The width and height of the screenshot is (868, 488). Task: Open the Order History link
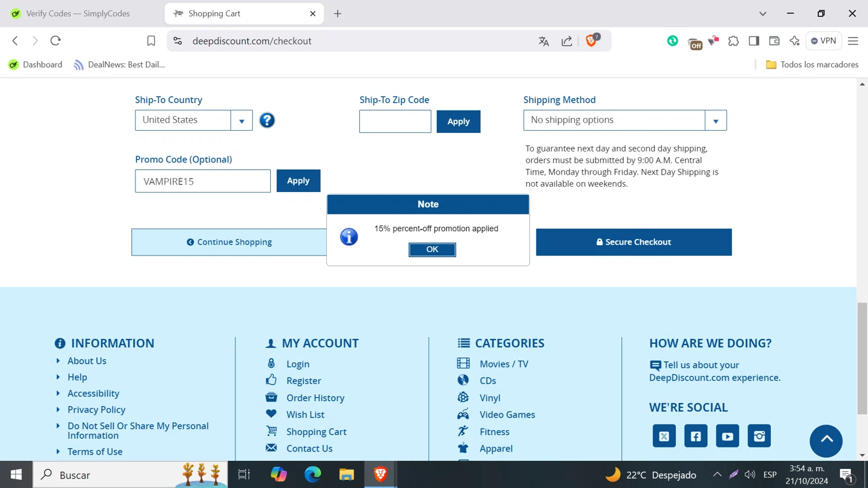315,398
